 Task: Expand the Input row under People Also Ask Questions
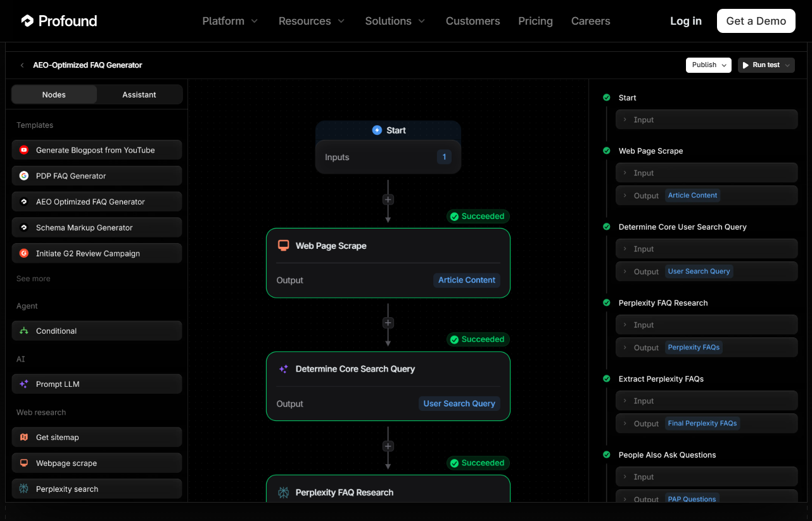707,477
